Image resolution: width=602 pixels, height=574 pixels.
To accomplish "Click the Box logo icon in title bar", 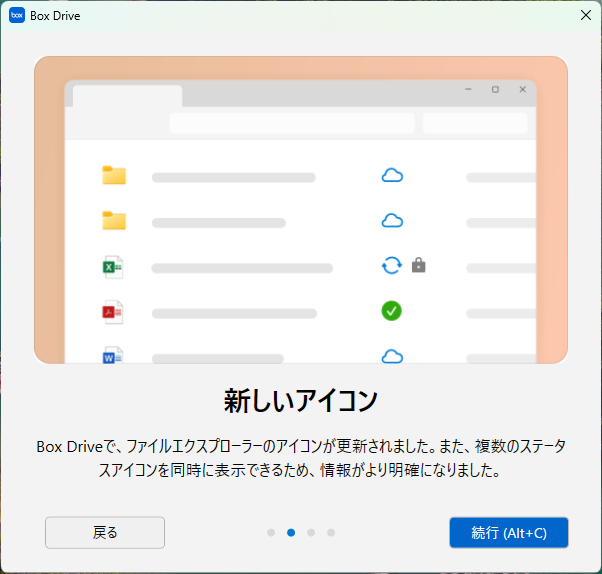I will [x=17, y=15].
